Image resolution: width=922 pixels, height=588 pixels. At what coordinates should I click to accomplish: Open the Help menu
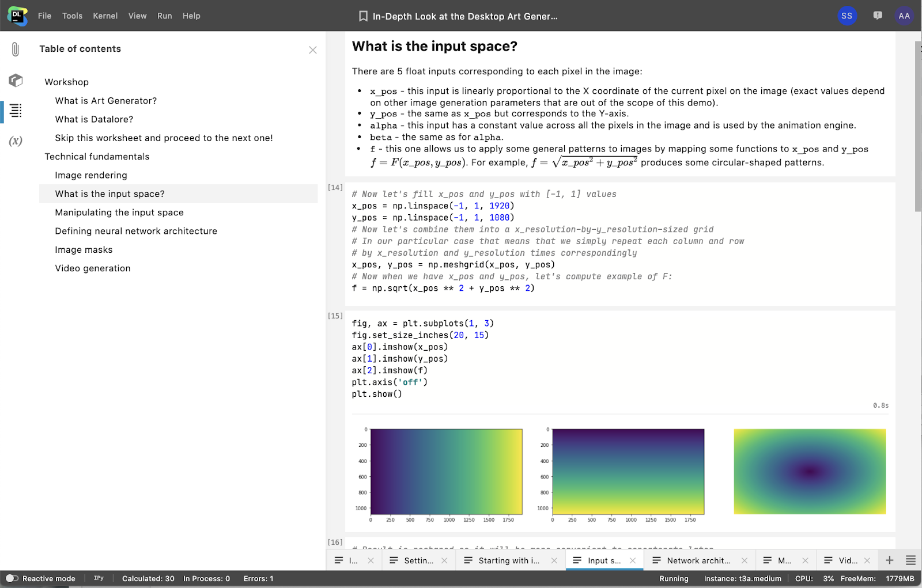click(x=191, y=16)
